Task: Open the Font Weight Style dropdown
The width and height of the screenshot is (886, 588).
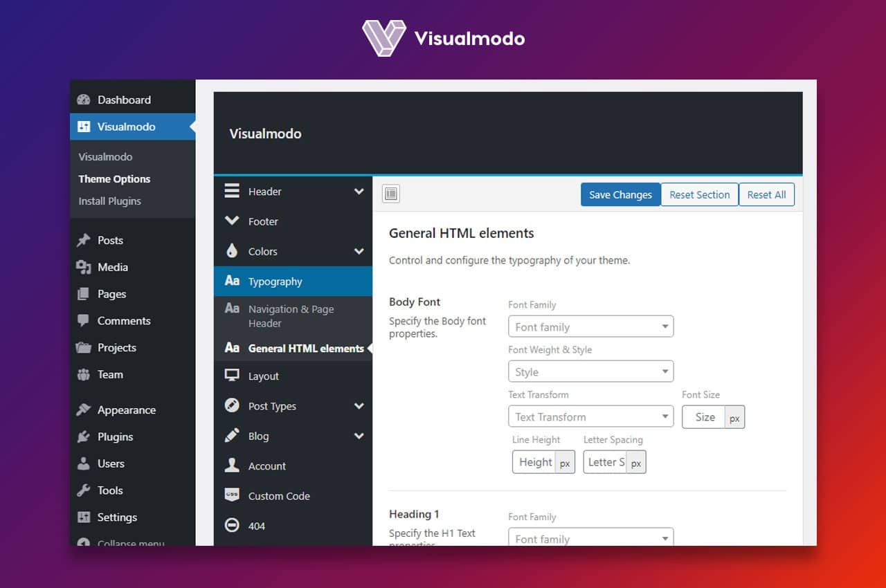Action: (590, 371)
